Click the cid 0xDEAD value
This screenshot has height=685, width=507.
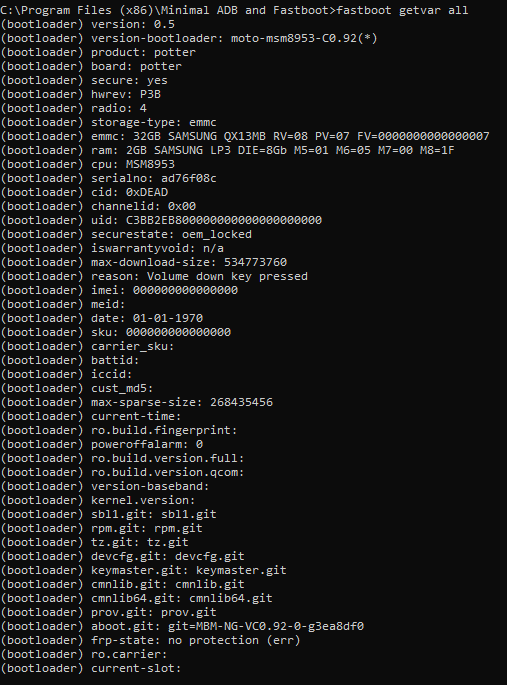[x=147, y=192]
